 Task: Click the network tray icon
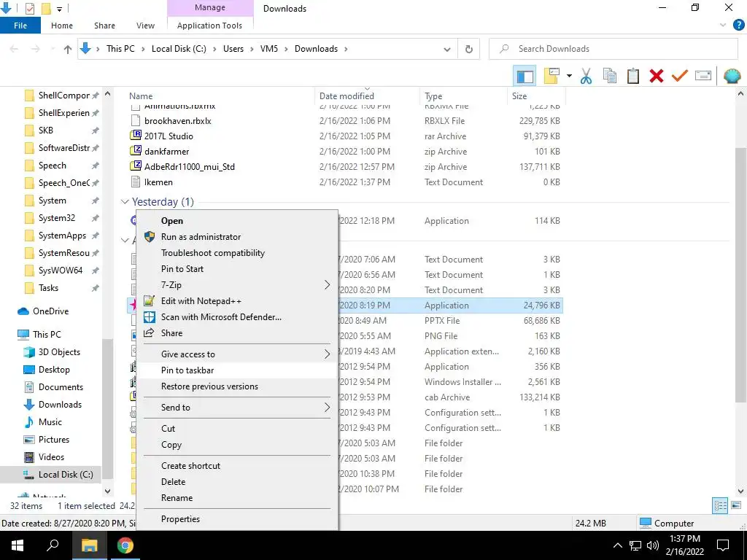tap(635, 545)
